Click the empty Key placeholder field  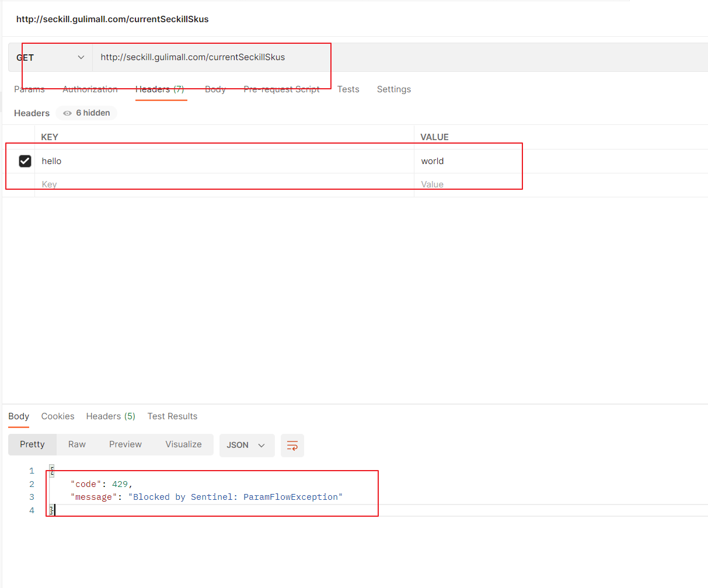pos(225,185)
